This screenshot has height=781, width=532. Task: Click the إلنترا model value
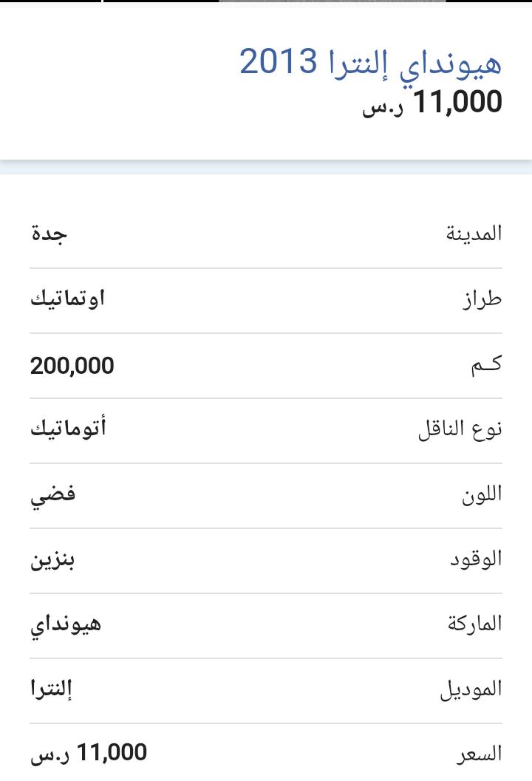pos(51,689)
